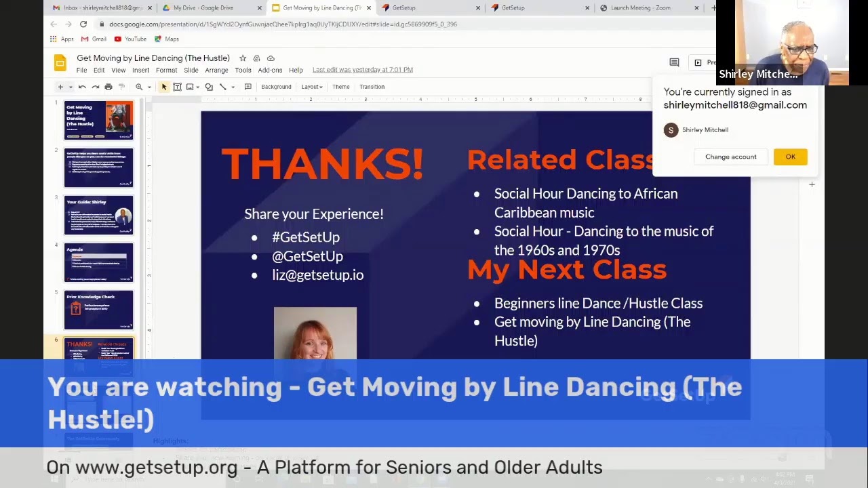Choose the Select arrow cursor tool
Viewport: 868px width, 488px height.
163,87
